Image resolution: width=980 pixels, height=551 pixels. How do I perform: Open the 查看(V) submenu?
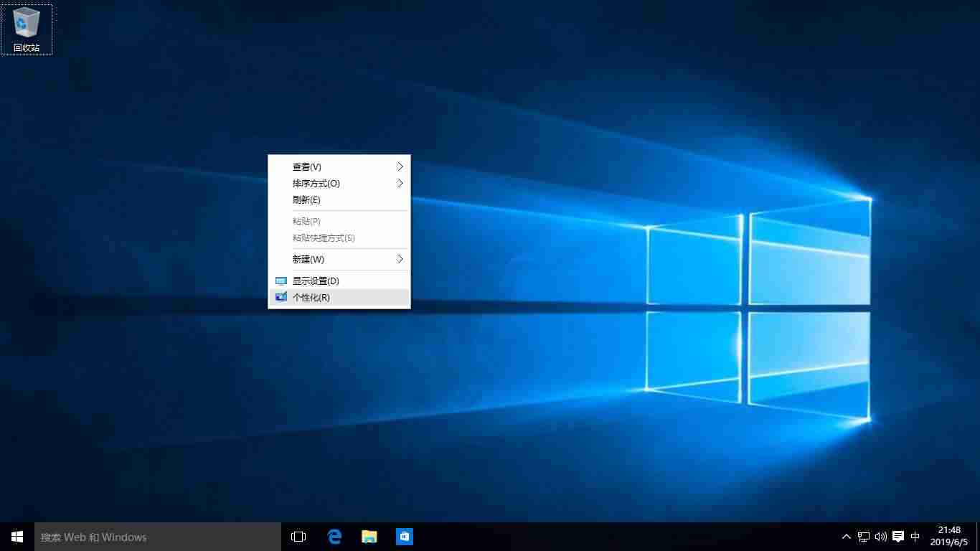click(339, 166)
